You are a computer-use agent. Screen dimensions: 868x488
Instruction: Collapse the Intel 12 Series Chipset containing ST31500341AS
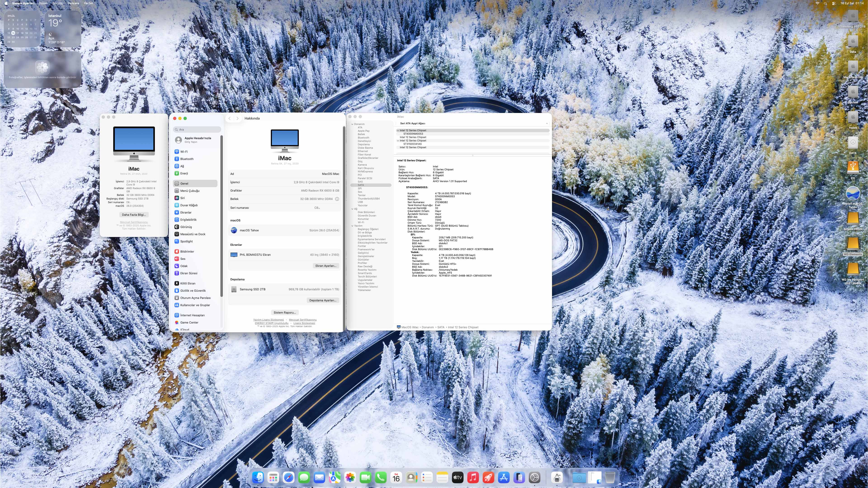[x=398, y=141]
